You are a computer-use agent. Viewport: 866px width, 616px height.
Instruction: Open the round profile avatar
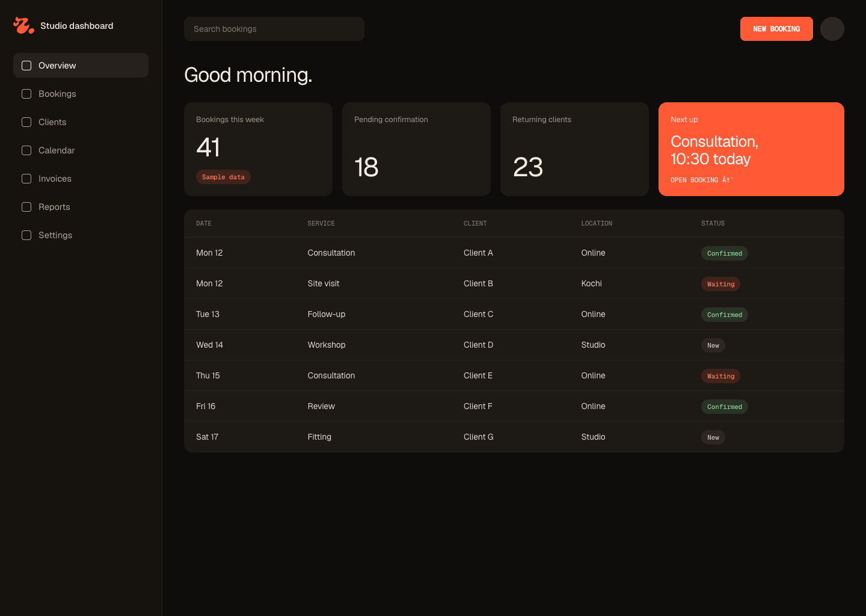click(832, 29)
